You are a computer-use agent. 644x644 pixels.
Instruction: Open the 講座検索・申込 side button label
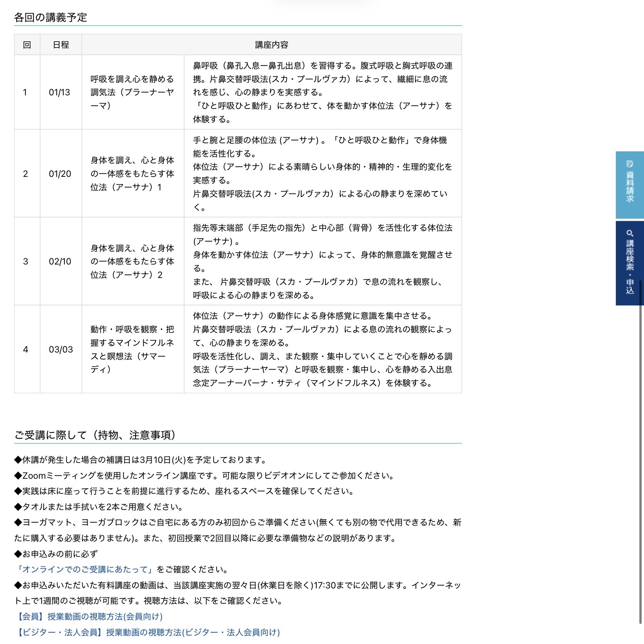tap(630, 267)
